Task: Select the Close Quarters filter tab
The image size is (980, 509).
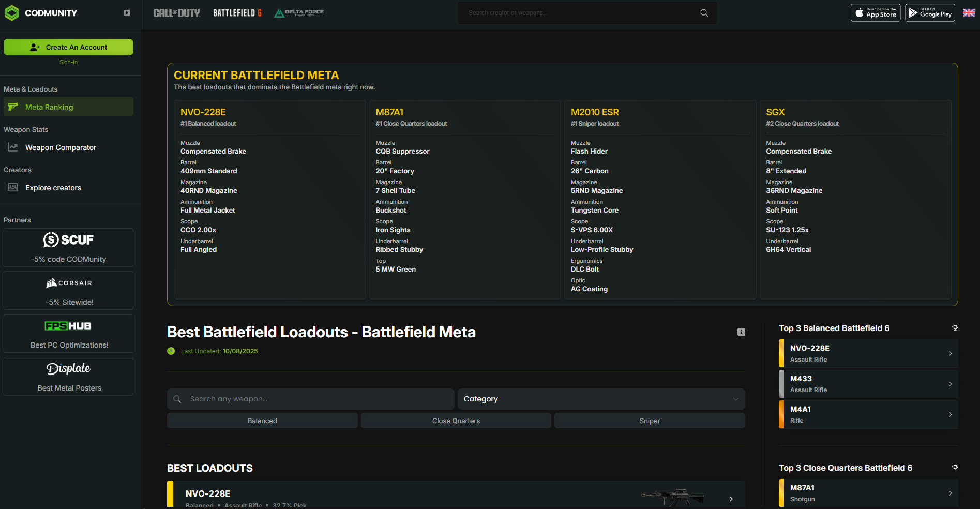Action: pos(456,421)
